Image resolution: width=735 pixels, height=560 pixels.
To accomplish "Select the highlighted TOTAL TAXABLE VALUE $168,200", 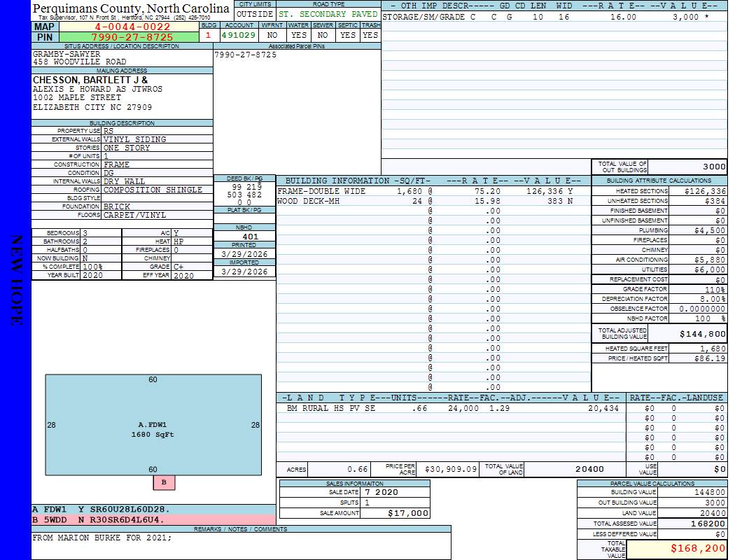I will point(677,549).
